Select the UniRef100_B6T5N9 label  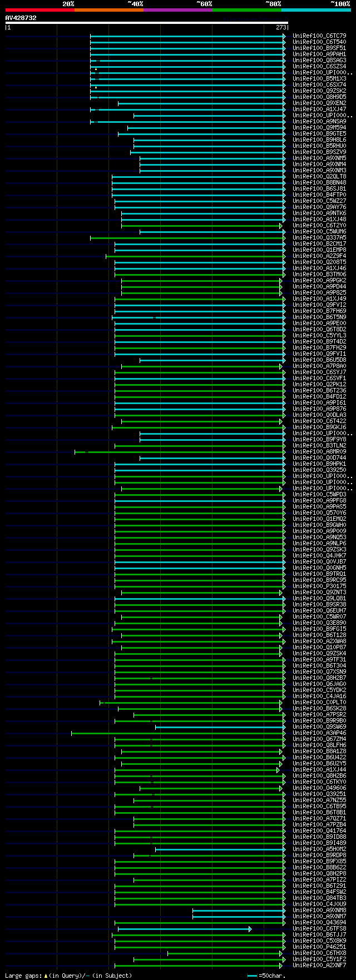(319, 317)
